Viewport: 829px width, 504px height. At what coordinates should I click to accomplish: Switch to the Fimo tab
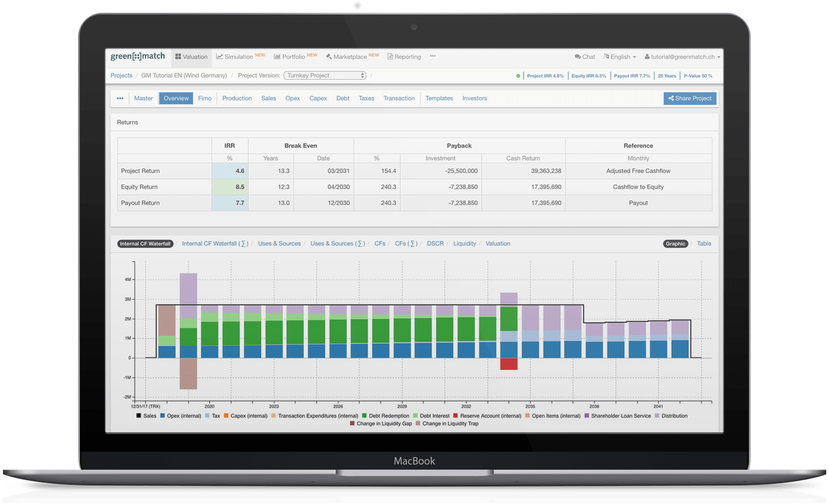(x=205, y=99)
